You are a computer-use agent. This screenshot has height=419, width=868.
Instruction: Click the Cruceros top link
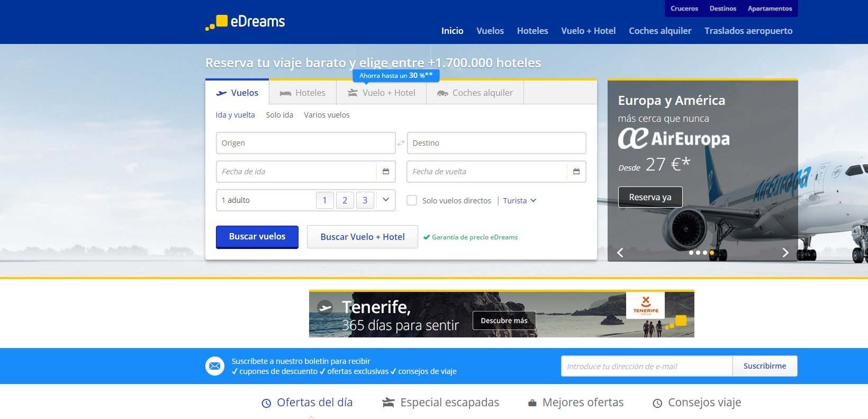(x=684, y=8)
